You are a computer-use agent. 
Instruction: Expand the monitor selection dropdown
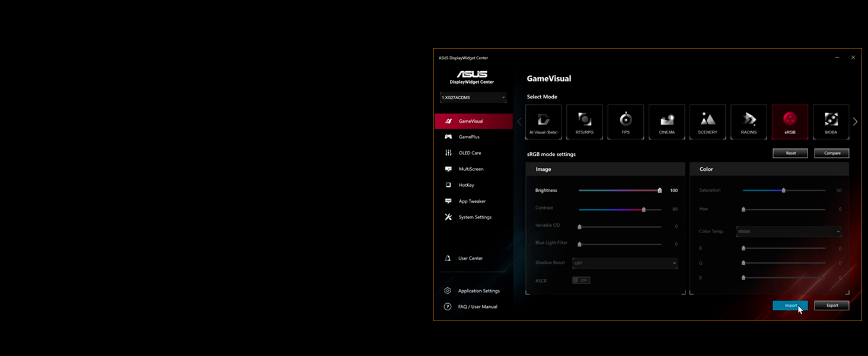(473, 97)
